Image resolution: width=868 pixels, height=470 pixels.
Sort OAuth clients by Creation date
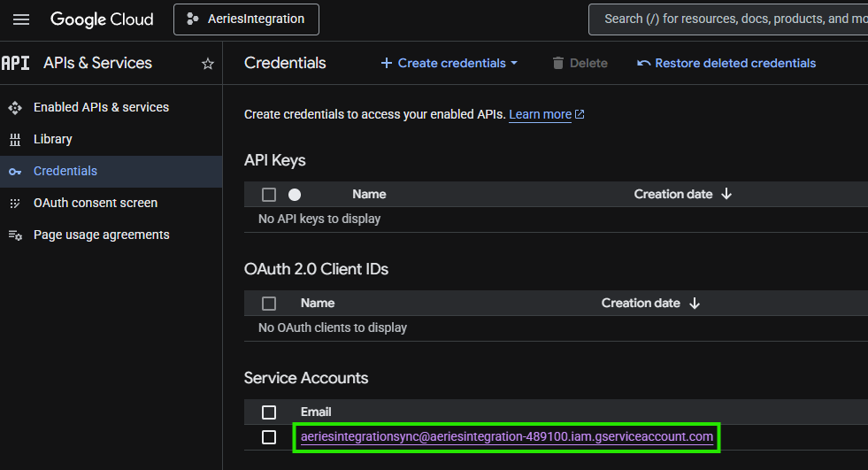pyautogui.click(x=641, y=304)
